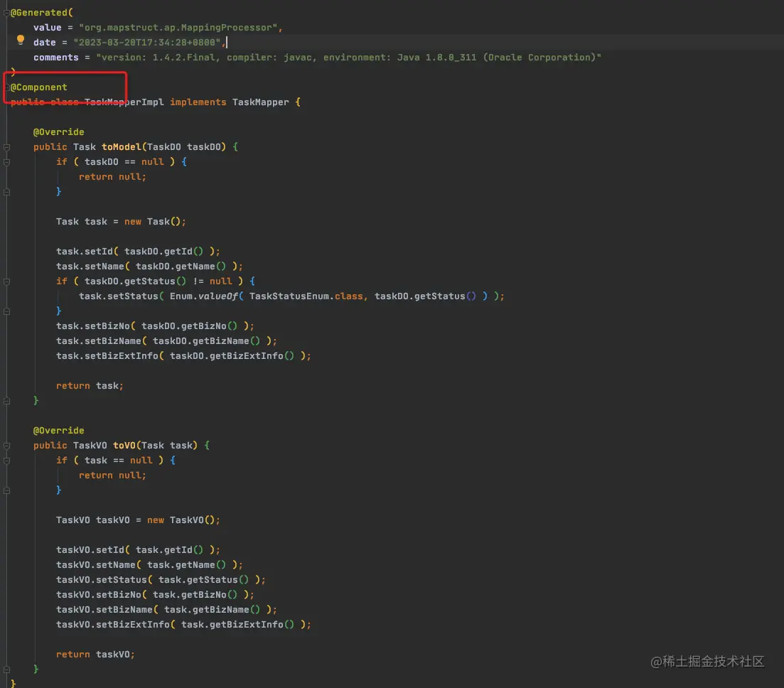Click the yellow lightbulb quick-fix icon
The height and width of the screenshot is (688, 784).
tap(21, 40)
